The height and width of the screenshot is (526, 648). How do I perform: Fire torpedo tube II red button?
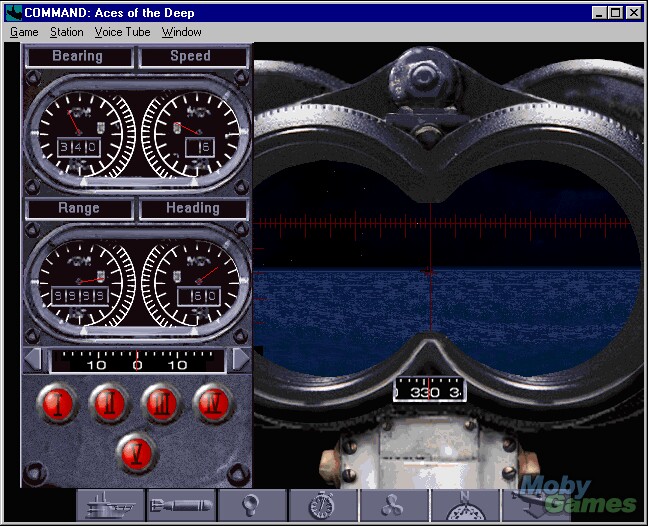tap(109, 403)
